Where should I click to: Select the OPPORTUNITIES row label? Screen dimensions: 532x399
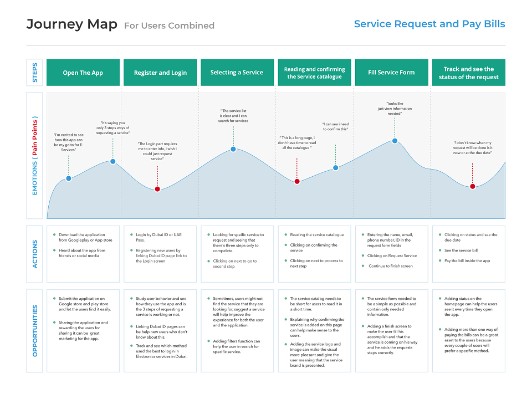(x=34, y=331)
